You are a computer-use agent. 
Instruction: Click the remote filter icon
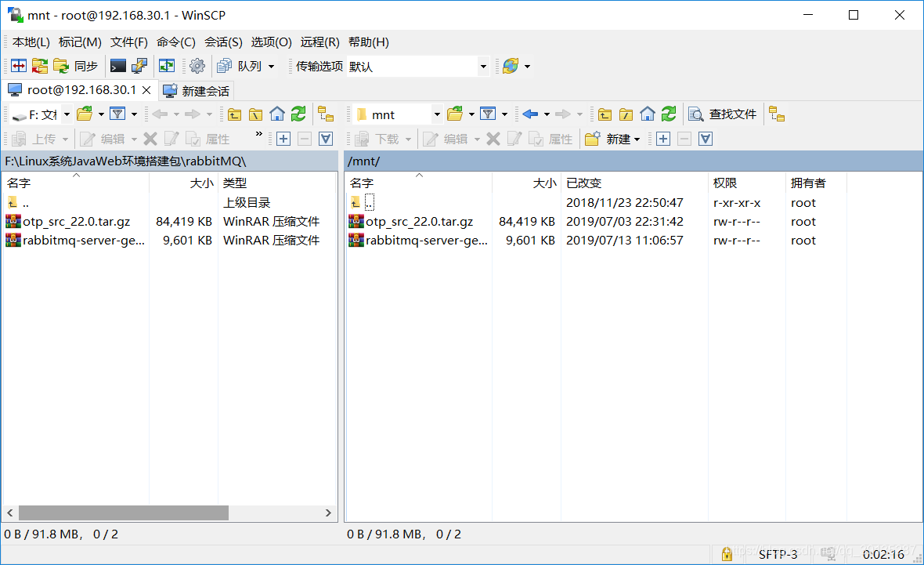[x=487, y=114]
